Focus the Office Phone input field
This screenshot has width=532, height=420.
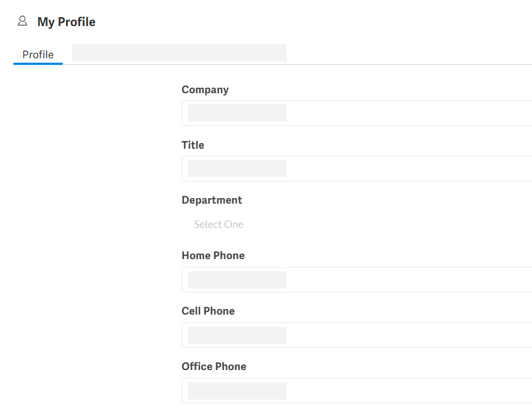coord(357,391)
